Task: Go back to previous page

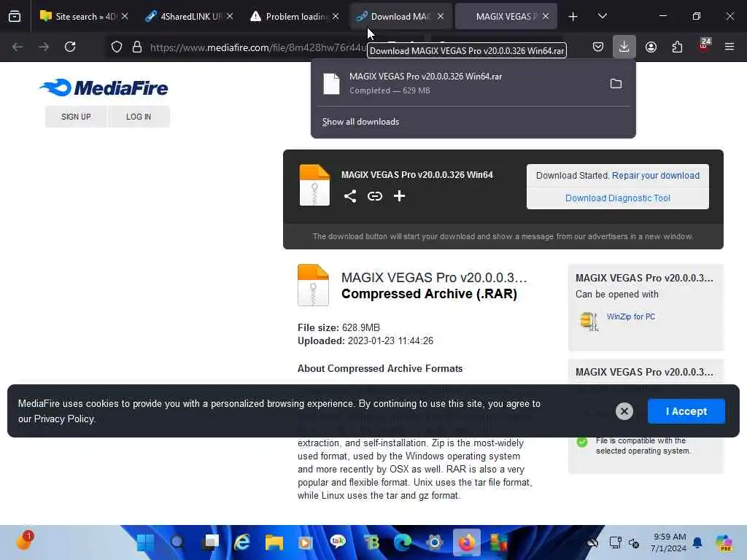Action: click(x=18, y=47)
